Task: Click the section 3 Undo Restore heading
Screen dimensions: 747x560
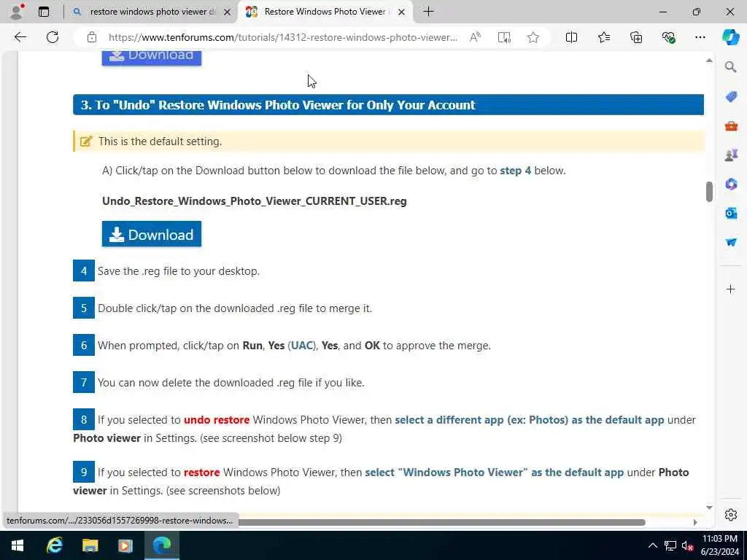Action: (x=388, y=105)
